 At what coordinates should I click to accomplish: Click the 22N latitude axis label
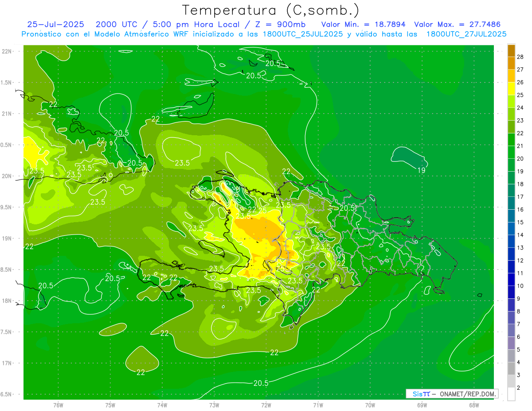tap(7, 51)
